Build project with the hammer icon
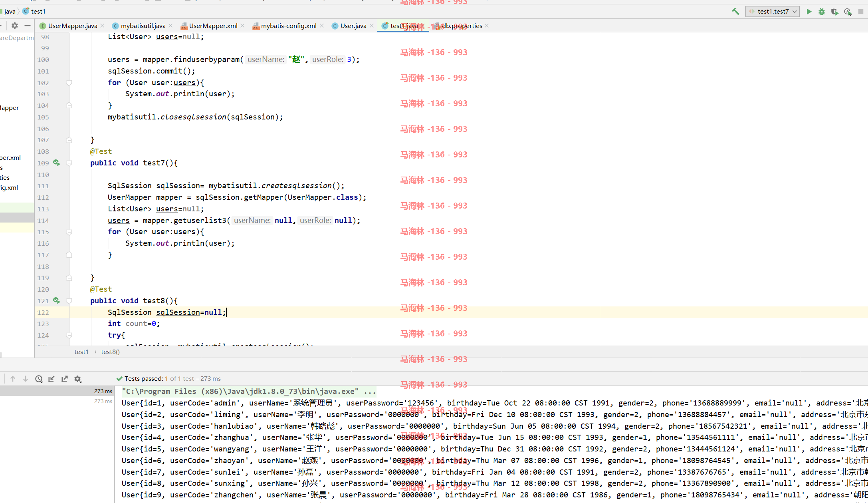The image size is (868, 503). point(735,12)
